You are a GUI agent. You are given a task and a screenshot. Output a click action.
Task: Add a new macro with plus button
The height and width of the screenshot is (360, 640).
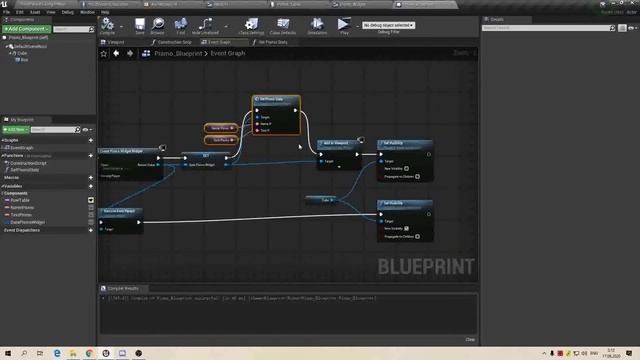click(x=91, y=178)
